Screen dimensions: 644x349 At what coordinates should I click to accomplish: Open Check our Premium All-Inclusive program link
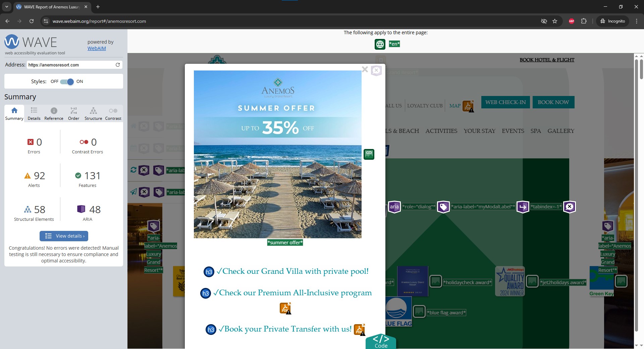[x=292, y=293]
